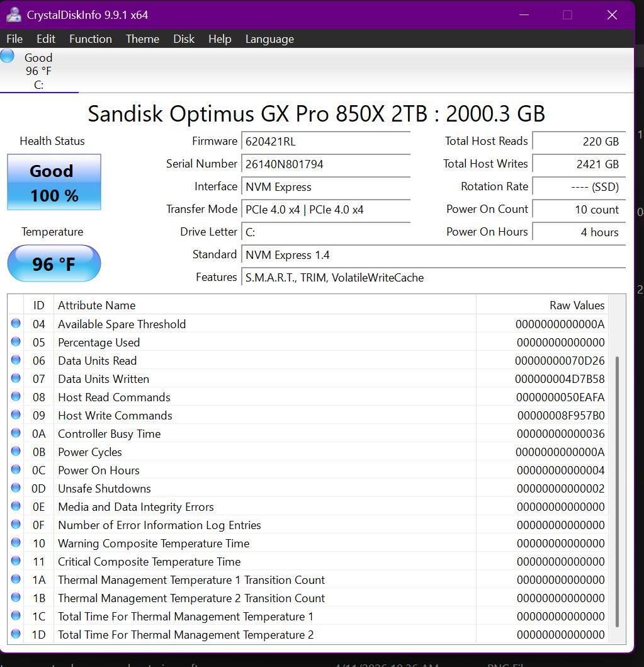
Task: Click status icon for Data Units Written
Action: (x=16, y=378)
